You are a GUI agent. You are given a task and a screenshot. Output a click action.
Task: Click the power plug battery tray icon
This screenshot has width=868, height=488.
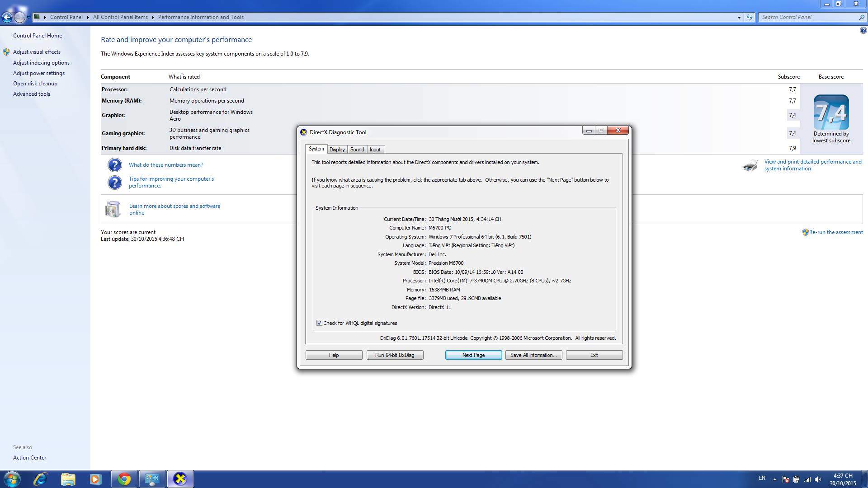[x=796, y=479]
